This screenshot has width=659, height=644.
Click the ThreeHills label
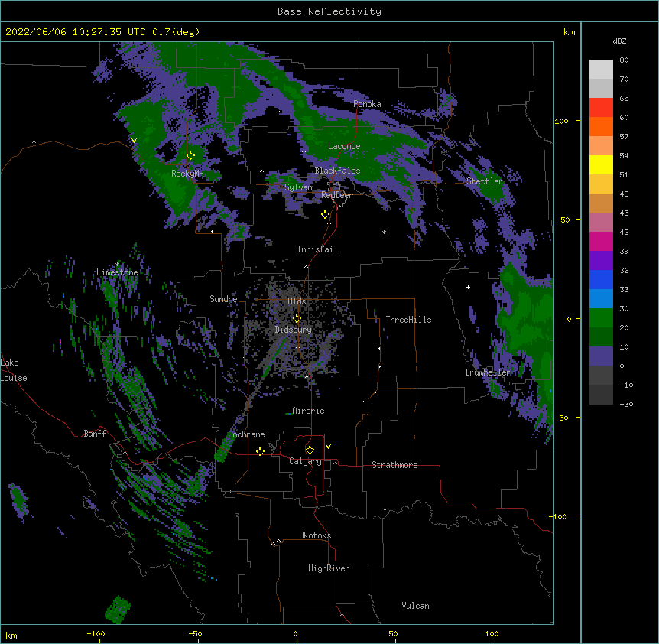coord(408,320)
